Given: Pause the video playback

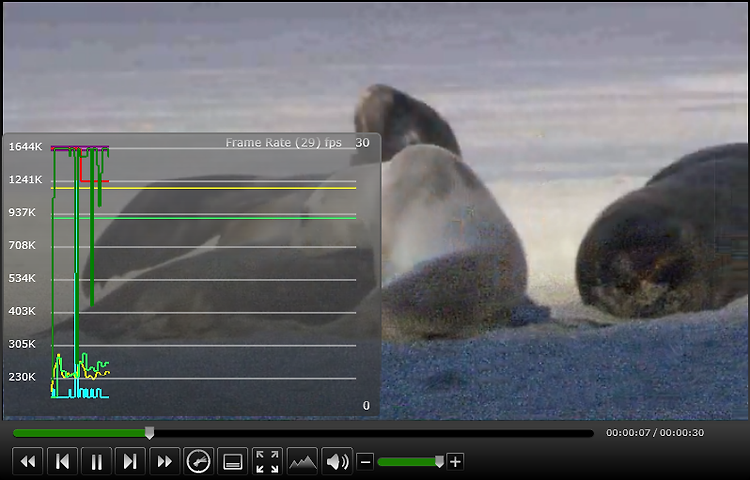Looking at the screenshot, I should pos(97,462).
